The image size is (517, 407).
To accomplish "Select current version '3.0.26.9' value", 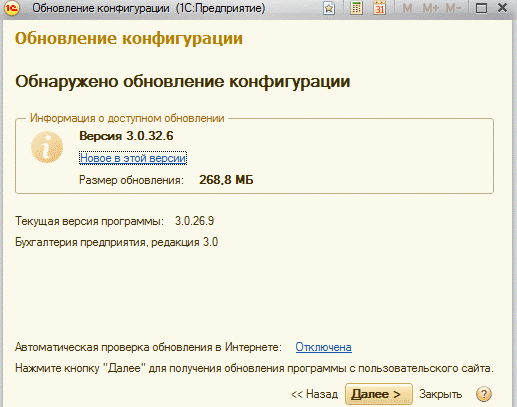I will pyautogui.click(x=195, y=221).
